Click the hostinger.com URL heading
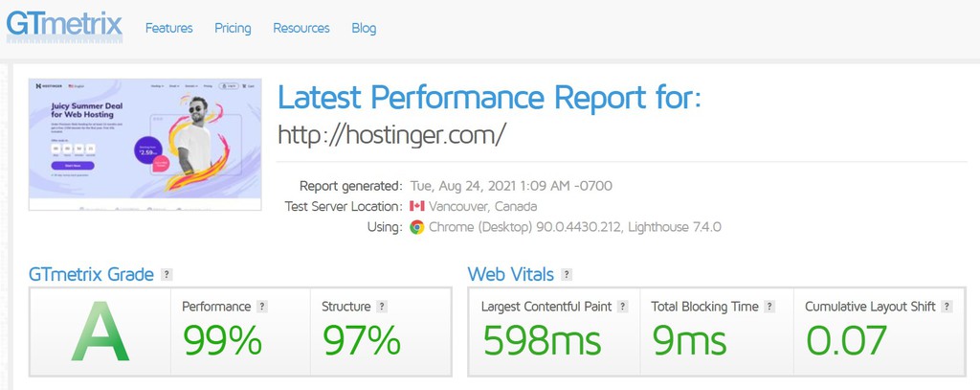This screenshot has width=980, height=390. (x=390, y=135)
